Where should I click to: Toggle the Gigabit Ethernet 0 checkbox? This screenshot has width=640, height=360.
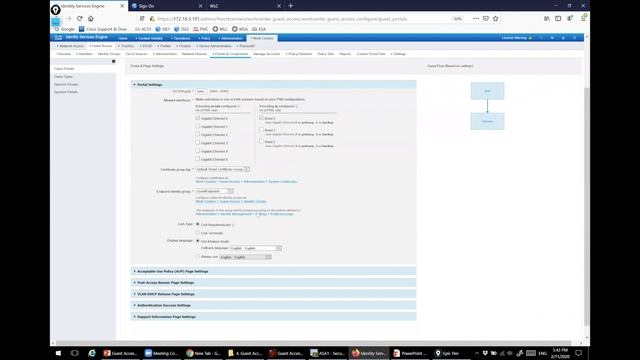click(x=198, y=118)
